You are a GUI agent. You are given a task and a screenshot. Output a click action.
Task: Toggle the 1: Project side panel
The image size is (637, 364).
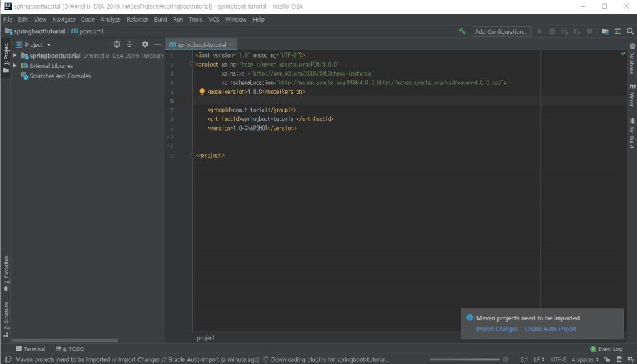[x=5, y=58]
